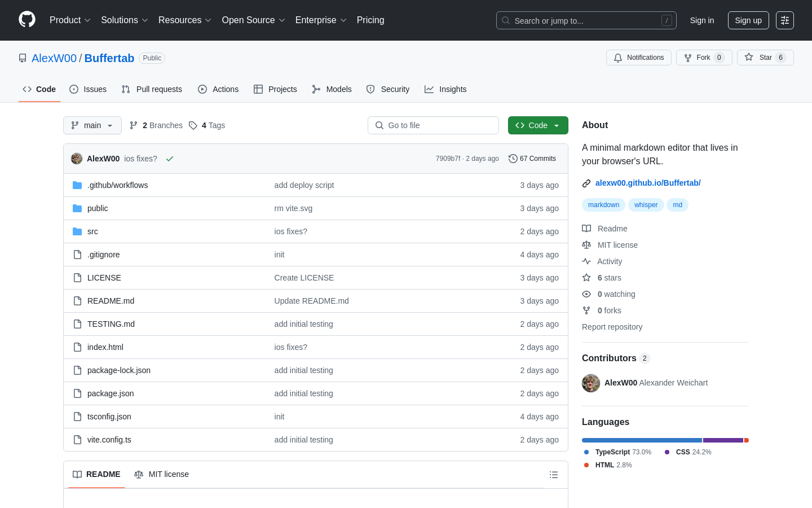The height and width of the screenshot is (508, 812).
Task: Open the index.html file
Action: [105, 347]
